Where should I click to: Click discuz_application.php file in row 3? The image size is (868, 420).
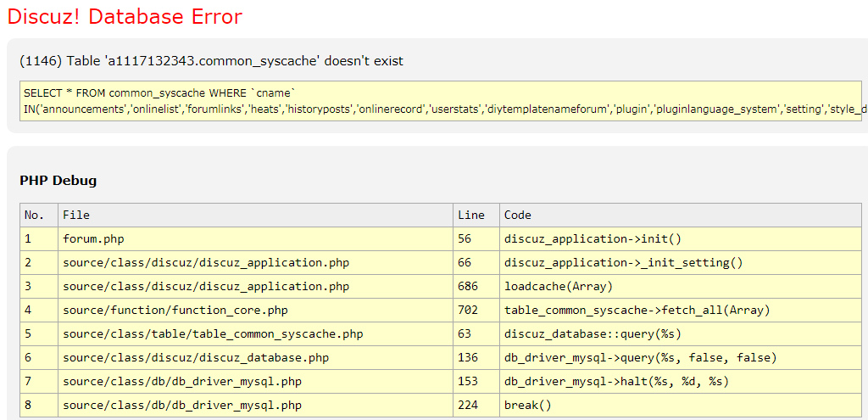[x=255, y=287]
